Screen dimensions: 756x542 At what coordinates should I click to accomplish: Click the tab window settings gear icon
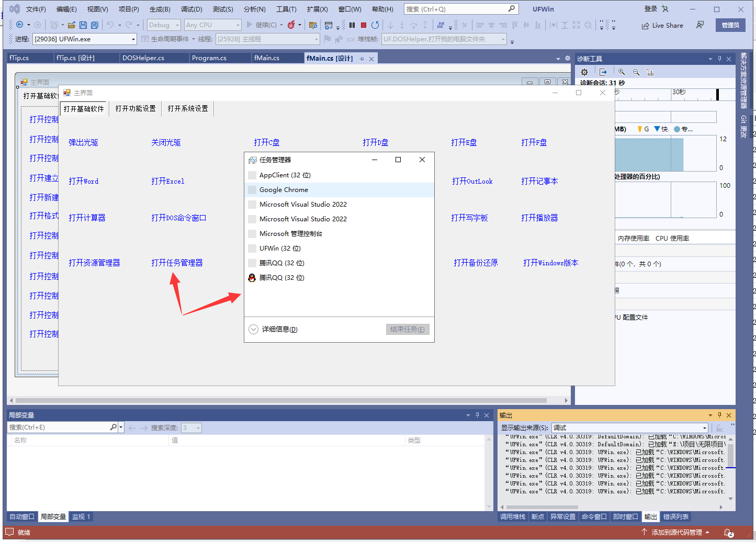[568, 58]
